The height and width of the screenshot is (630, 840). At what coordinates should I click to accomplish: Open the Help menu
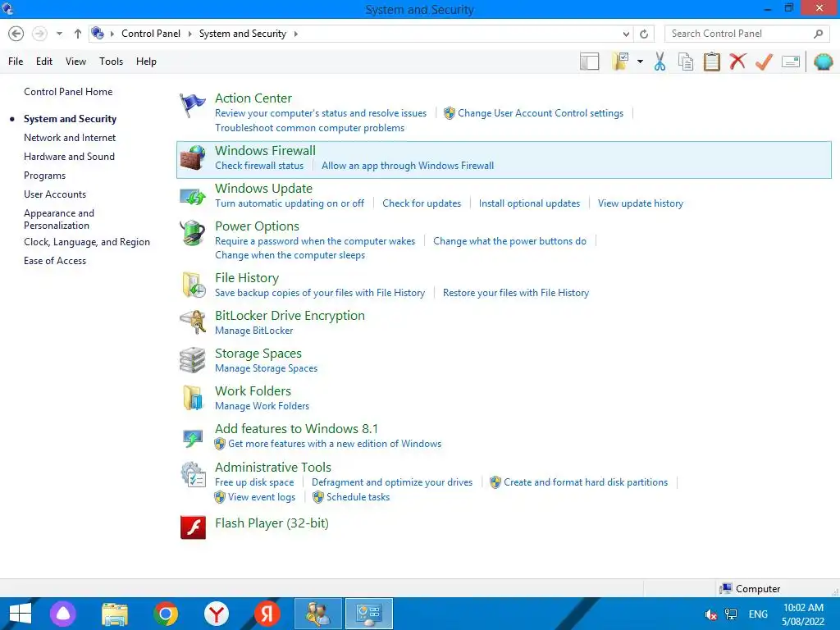(x=146, y=62)
